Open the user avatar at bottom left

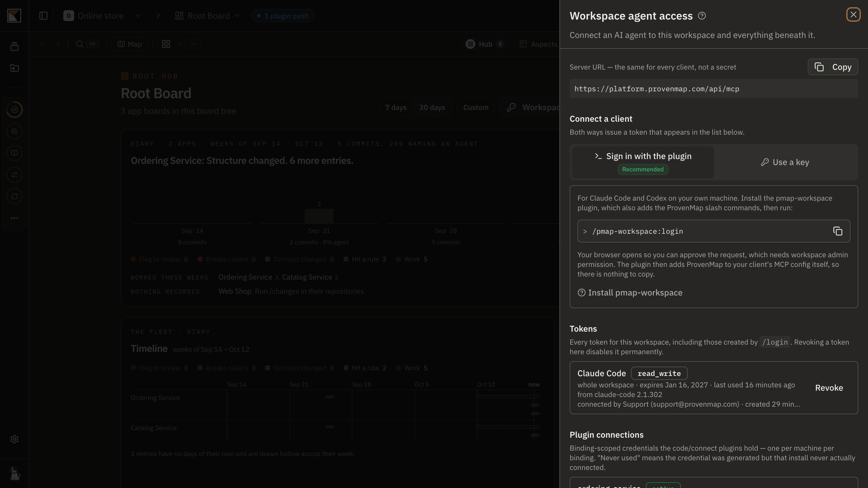click(x=14, y=474)
